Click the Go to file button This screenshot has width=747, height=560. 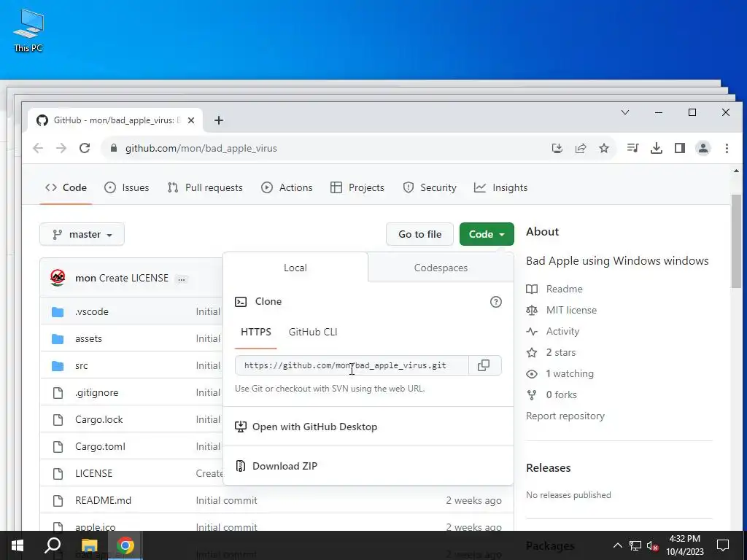point(419,234)
